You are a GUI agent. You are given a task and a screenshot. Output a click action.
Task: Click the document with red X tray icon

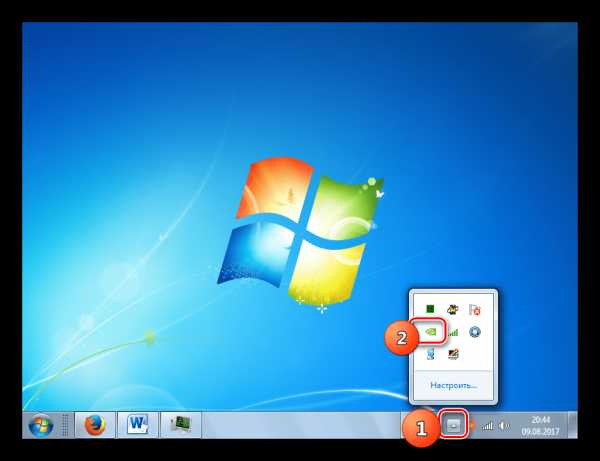pyautogui.click(x=474, y=309)
